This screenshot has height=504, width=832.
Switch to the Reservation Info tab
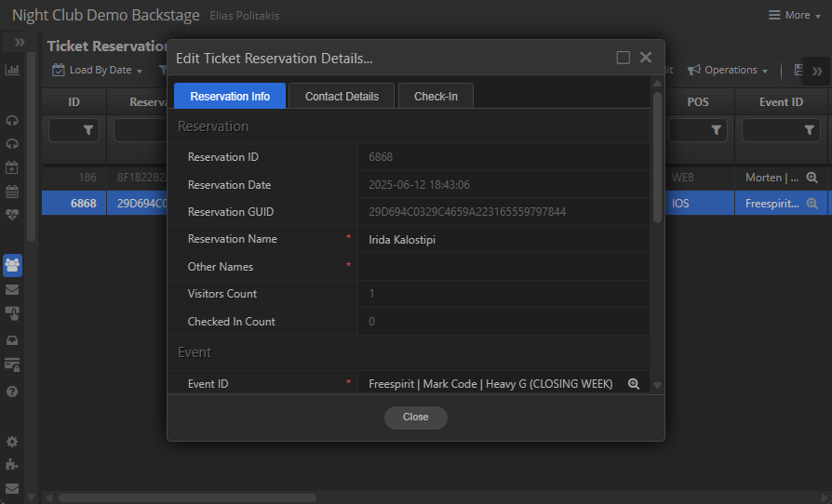230,96
